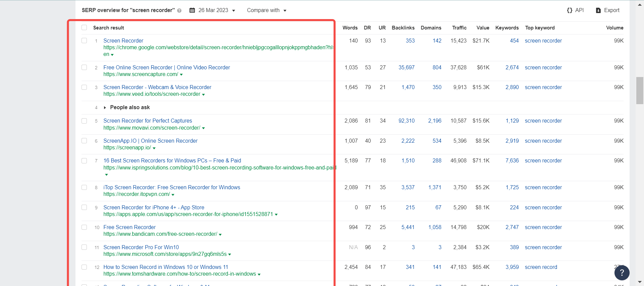
Task: Click the vertical scrollbar thumb
Action: (640, 90)
